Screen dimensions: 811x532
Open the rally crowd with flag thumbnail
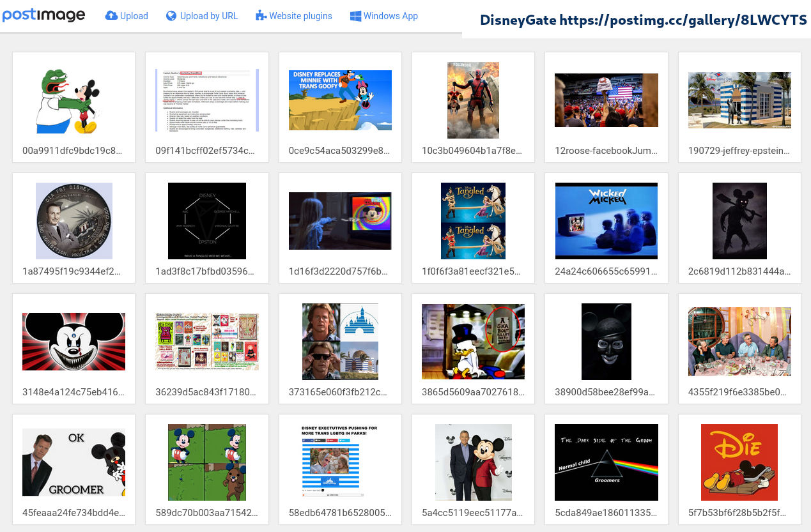[x=606, y=100]
